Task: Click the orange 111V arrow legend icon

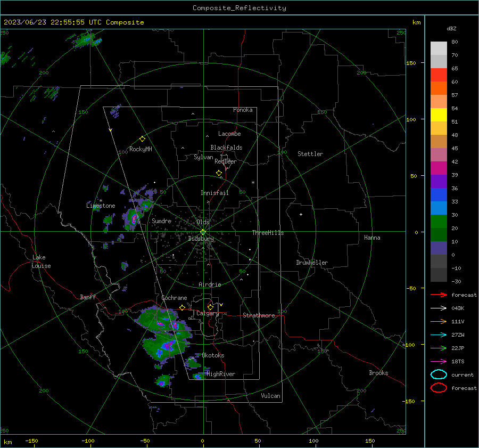Action: (439, 321)
